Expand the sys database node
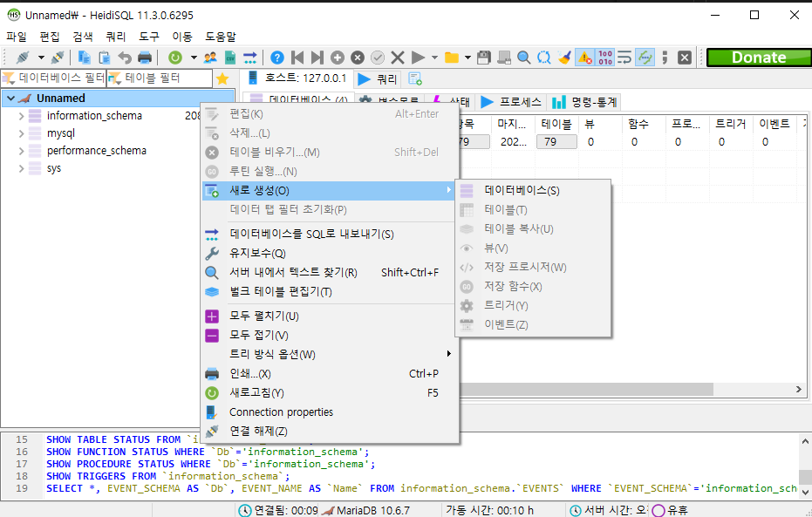Screen dimensions: 812x517 click(21, 169)
